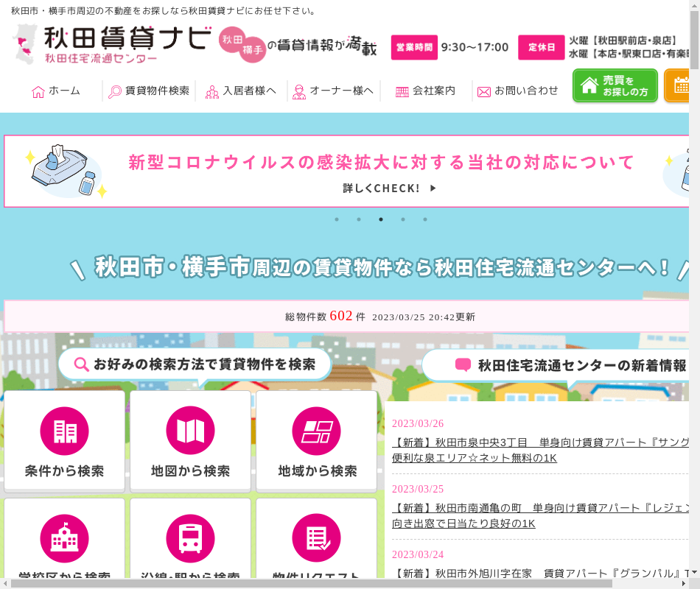Open 賃貸物件検索 menu item
The width and height of the screenshot is (700, 589).
tap(149, 91)
